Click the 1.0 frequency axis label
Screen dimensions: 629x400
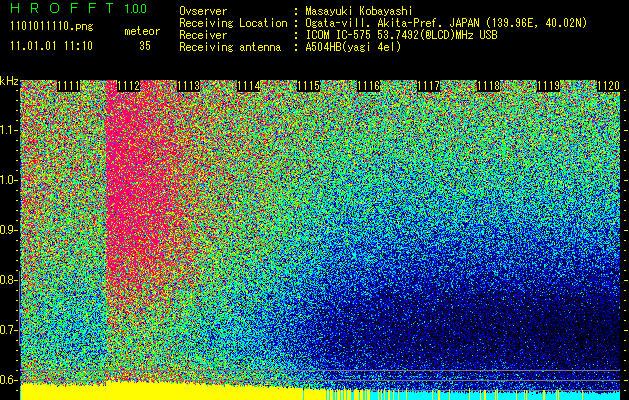pos(8,181)
